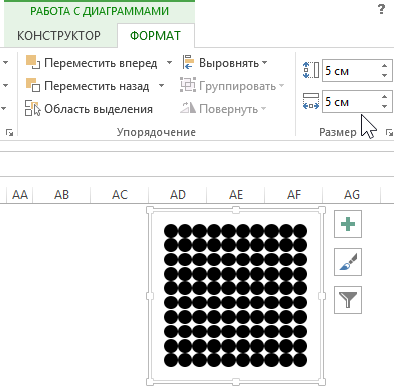The height and width of the screenshot is (387, 394).
Task: Click the chart's bottom-middle resize handle
Action: click(236, 381)
